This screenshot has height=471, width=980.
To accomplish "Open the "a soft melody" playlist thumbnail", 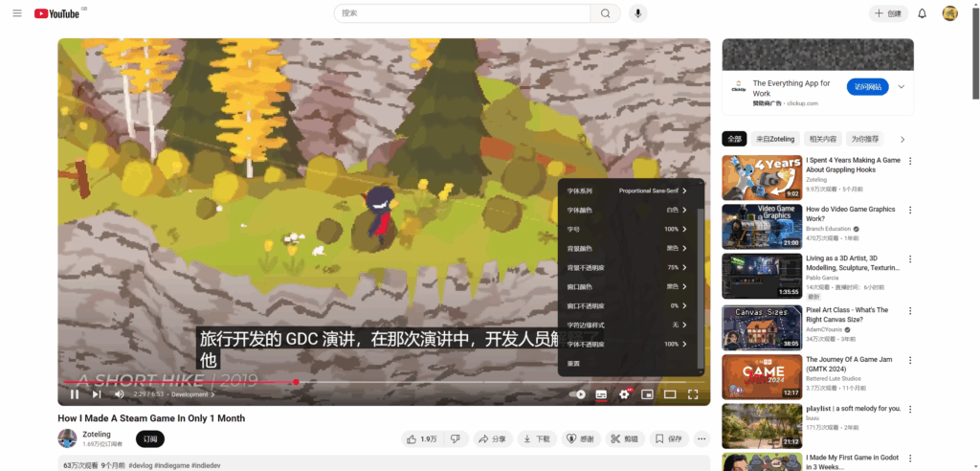I will pyautogui.click(x=762, y=426).
